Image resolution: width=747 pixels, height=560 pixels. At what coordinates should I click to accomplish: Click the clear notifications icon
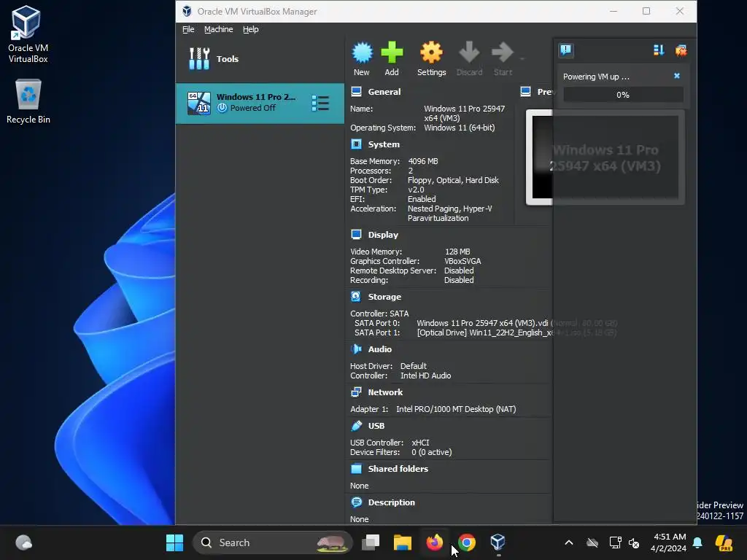click(681, 50)
